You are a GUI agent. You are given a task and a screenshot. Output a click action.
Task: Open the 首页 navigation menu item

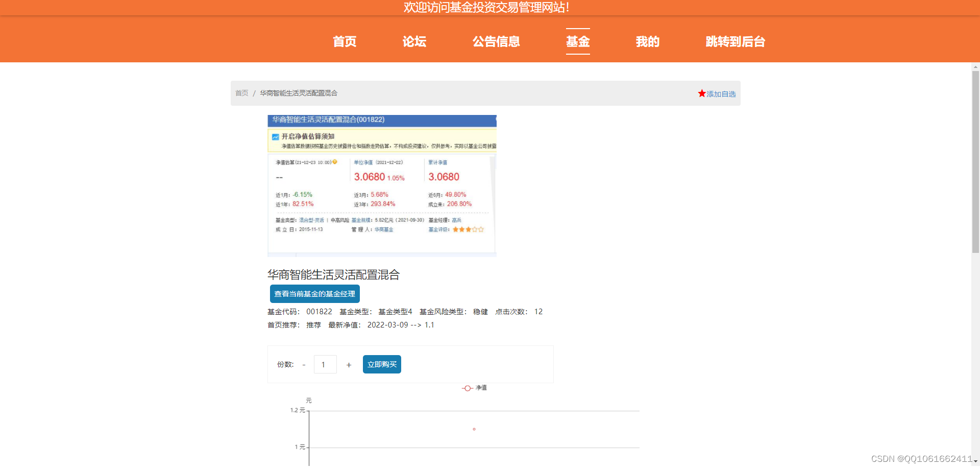(x=345, y=41)
